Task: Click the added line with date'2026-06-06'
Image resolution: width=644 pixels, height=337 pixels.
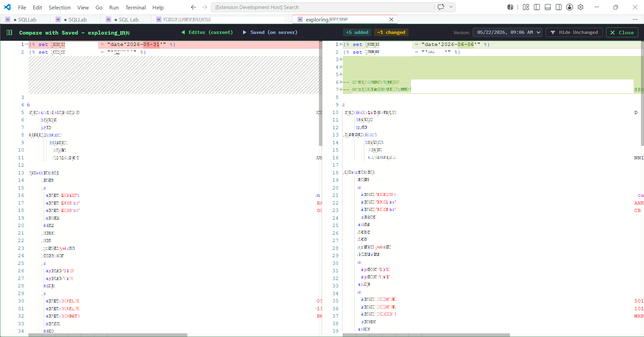Action: [492, 44]
